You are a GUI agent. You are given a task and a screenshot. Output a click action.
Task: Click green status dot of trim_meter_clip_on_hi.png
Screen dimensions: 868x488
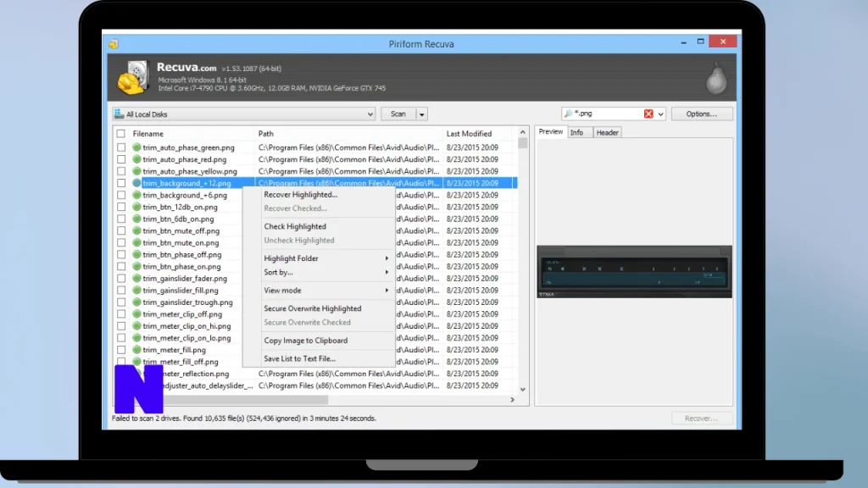[136, 326]
